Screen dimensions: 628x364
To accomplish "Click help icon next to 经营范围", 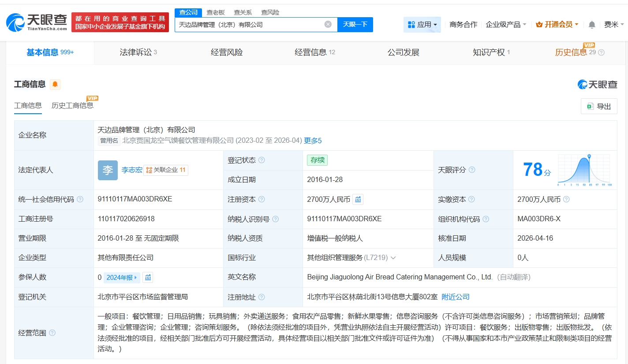I will (x=52, y=333).
